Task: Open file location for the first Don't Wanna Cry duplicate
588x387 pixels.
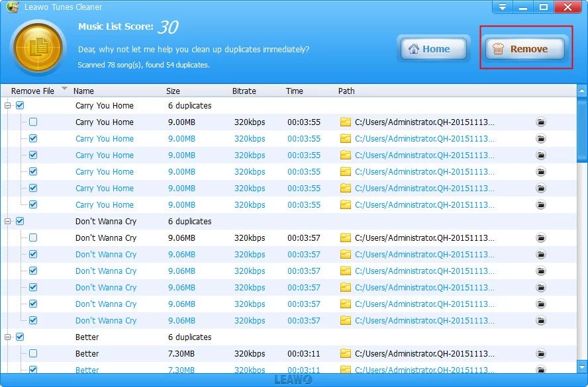Action: [541, 237]
